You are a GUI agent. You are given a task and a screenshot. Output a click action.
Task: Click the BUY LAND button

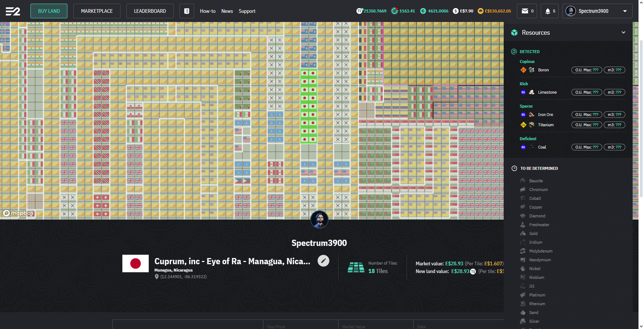click(x=49, y=11)
